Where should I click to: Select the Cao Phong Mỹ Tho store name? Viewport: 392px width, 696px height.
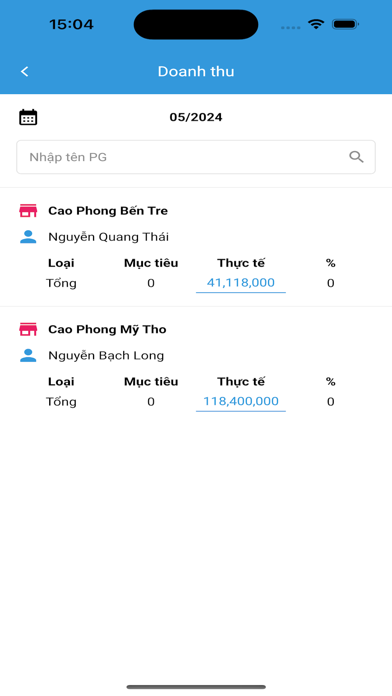[x=107, y=329]
